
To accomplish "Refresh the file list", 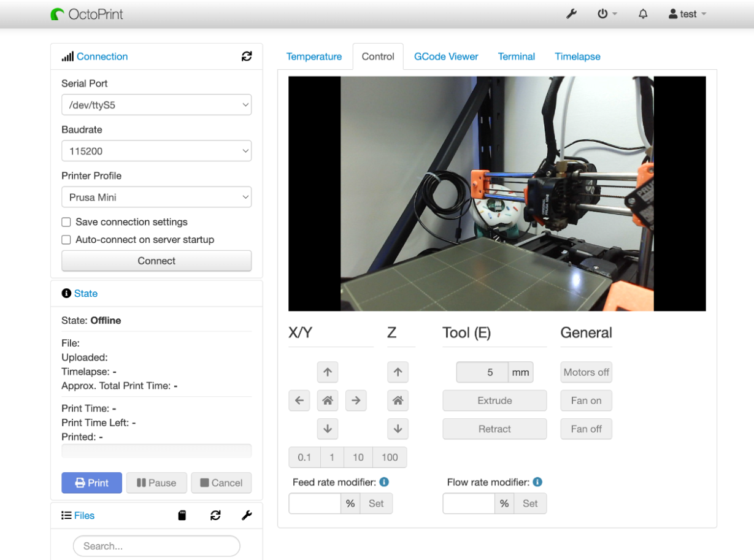I will tap(215, 515).
